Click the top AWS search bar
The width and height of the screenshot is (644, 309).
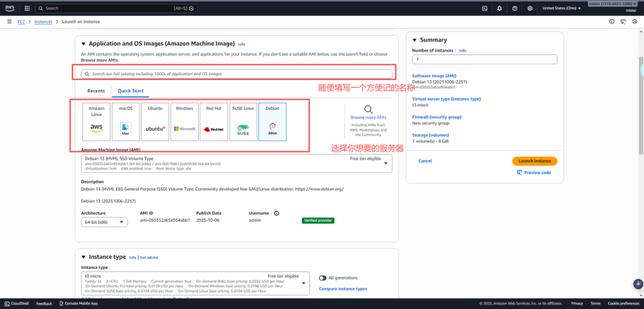(x=116, y=8)
